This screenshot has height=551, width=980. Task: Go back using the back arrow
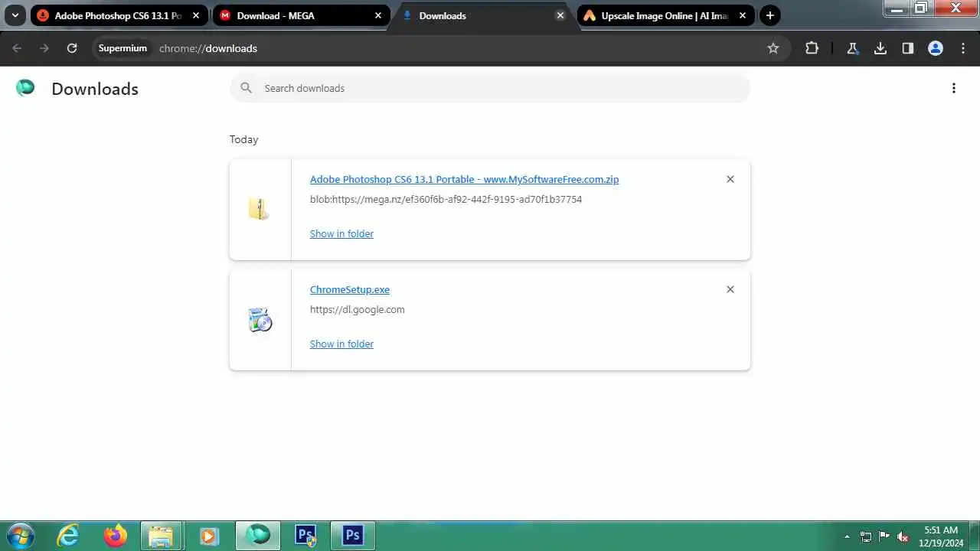[17, 48]
